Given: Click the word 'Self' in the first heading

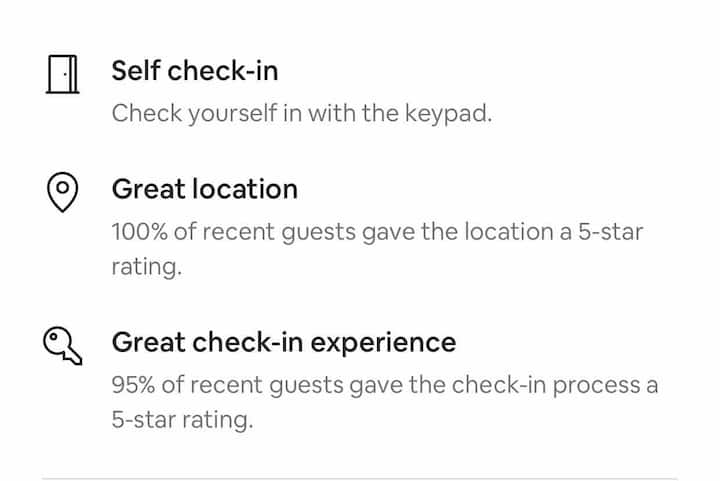Looking at the screenshot, I should [x=135, y=71].
